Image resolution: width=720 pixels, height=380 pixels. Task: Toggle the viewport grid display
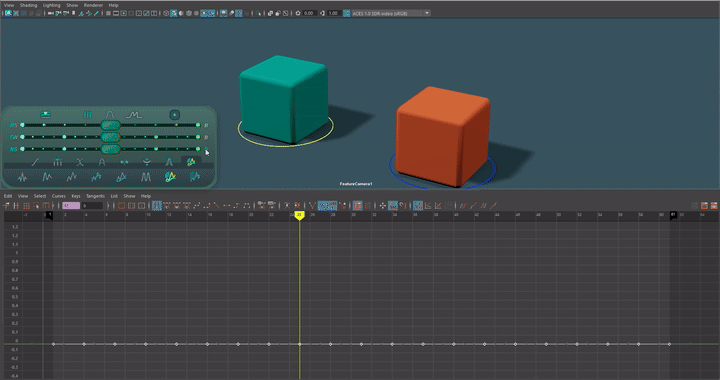point(108,13)
